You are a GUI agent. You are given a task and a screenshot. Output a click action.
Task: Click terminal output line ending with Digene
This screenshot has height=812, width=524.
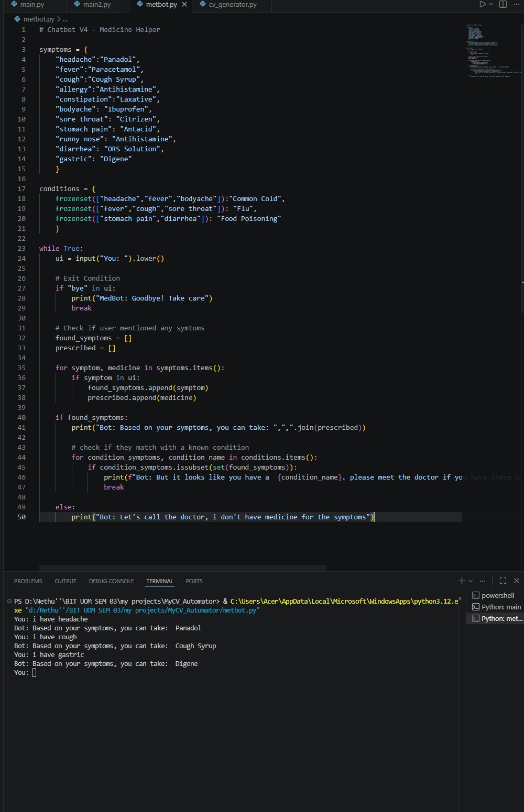(x=106, y=663)
